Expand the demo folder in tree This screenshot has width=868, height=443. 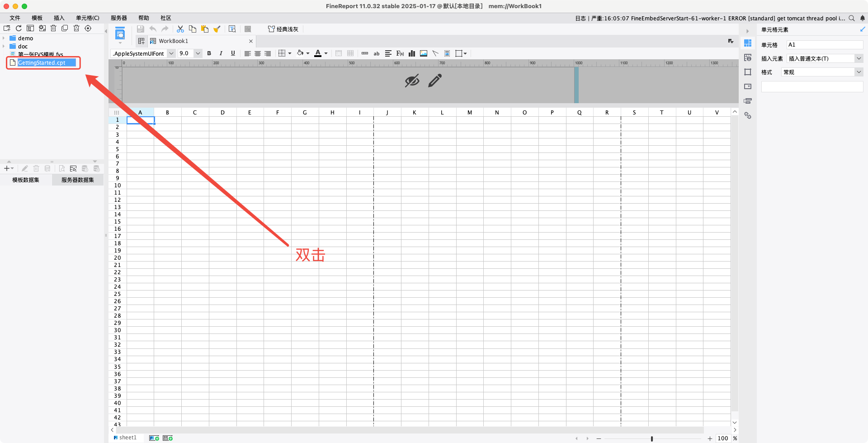(4, 38)
